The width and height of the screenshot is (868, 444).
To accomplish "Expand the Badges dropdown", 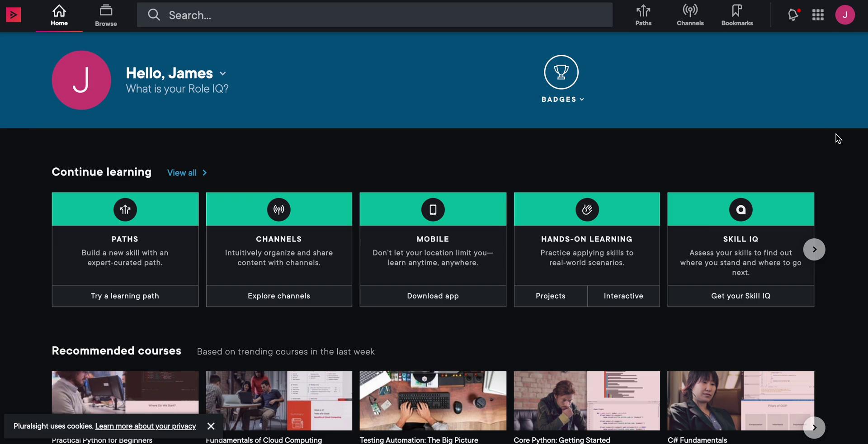I will (563, 99).
